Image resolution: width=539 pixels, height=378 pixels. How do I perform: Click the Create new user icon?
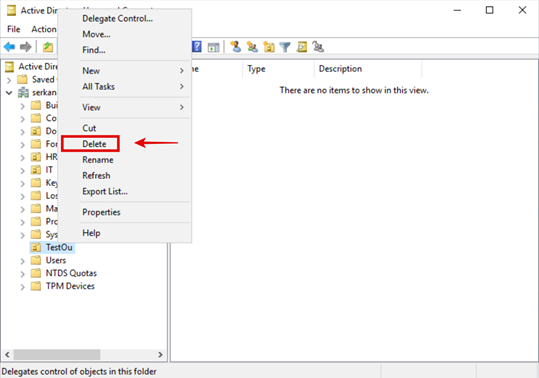click(x=236, y=47)
